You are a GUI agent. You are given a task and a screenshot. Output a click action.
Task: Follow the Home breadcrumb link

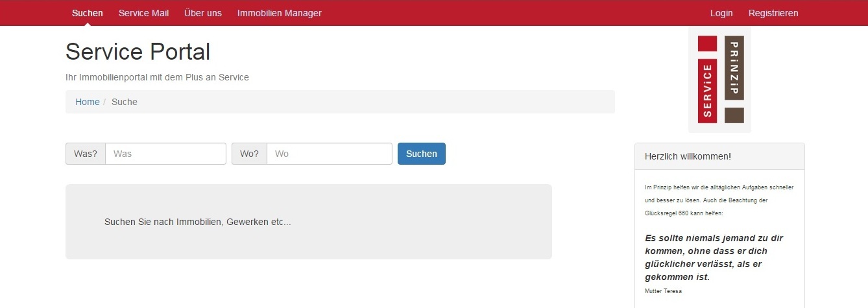tap(88, 102)
